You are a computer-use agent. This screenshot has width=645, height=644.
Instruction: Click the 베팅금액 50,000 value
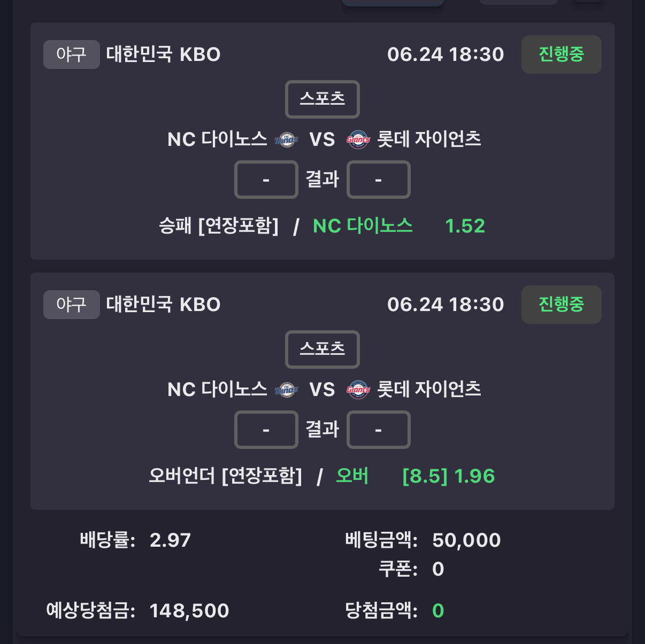(x=466, y=540)
